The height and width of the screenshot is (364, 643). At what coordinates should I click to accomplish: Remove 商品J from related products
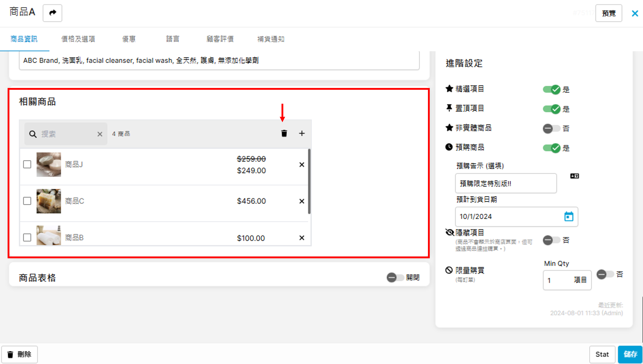pyautogui.click(x=302, y=165)
